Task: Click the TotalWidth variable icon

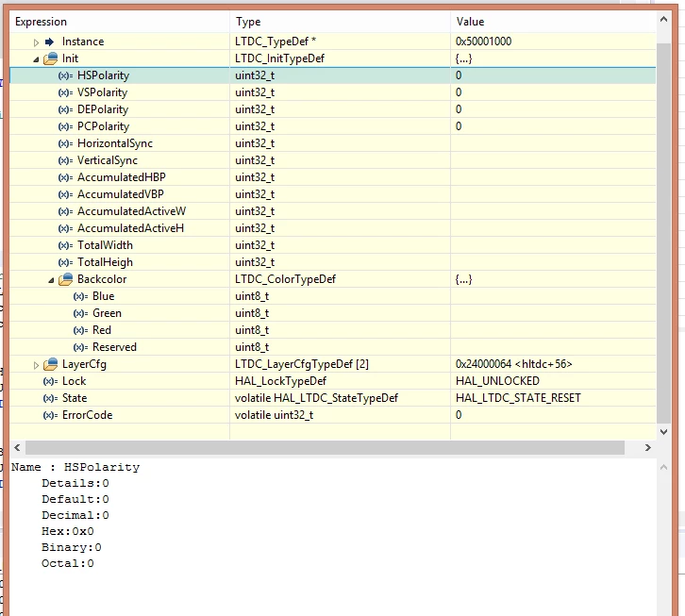Action: (x=65, y=246)
